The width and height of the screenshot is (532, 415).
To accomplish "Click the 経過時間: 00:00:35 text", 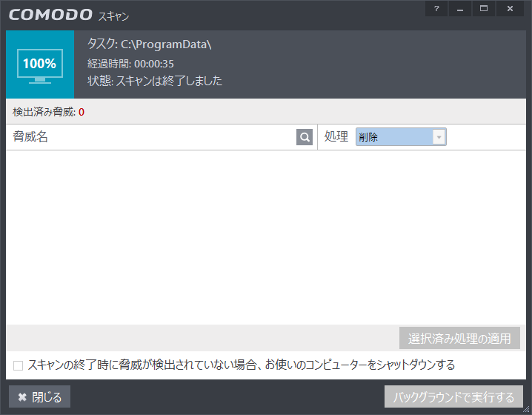I will click(x=130, y=64).
